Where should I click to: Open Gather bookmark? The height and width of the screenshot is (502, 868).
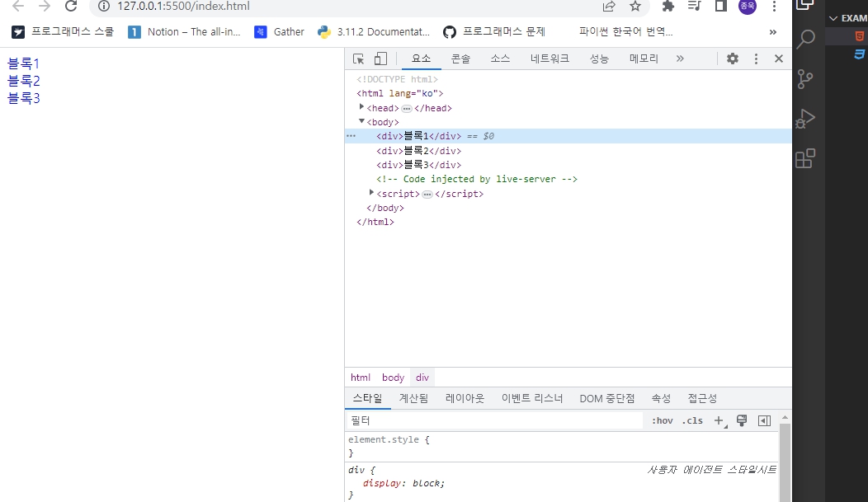click(x=279, y=32)
